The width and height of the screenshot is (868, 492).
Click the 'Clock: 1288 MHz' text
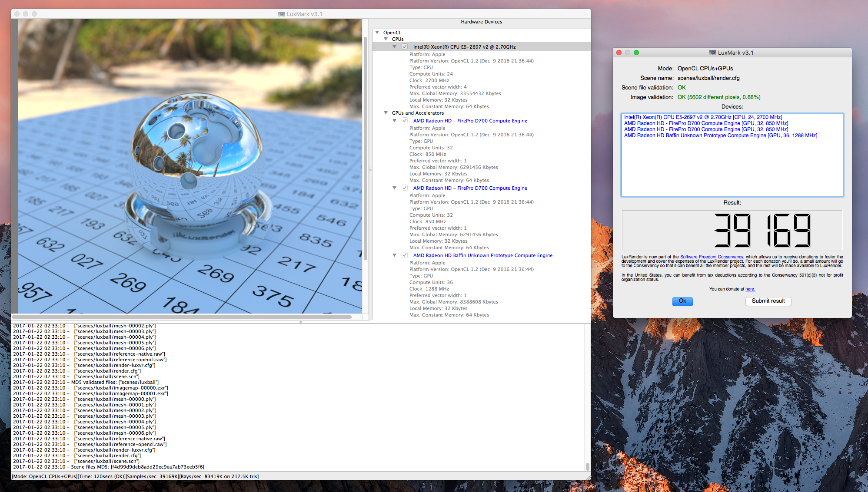(x=429, y=289)
